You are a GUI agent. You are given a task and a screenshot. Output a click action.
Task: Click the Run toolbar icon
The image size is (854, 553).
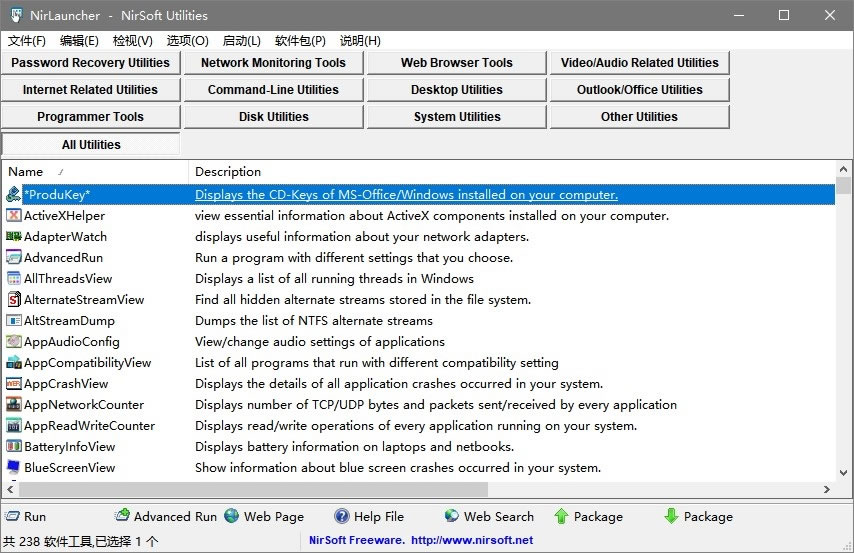[12, 516]
